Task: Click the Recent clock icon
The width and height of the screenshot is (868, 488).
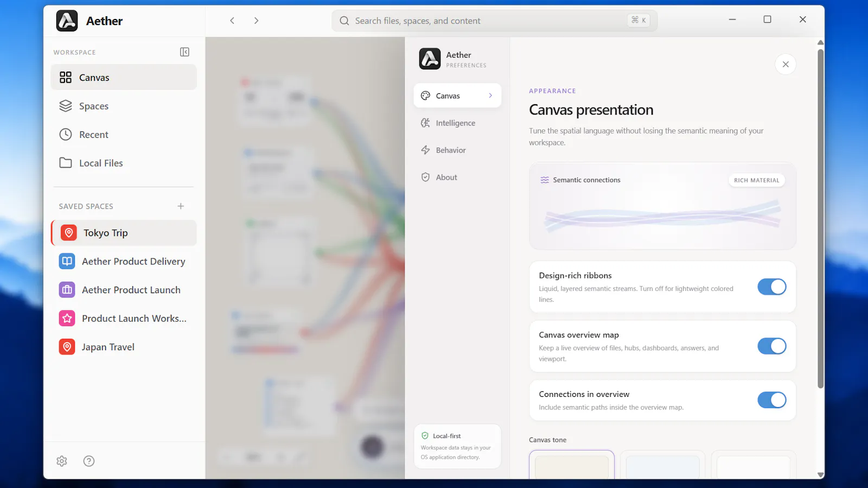Action: coord(66,135)
